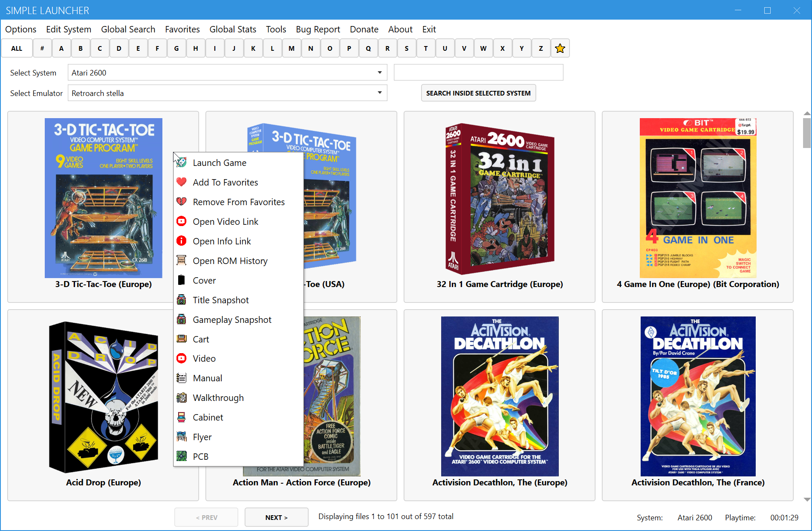The width and height of the screenshot is (812, 531).
Task: Click the search text input field
Action: coord(478,73)
